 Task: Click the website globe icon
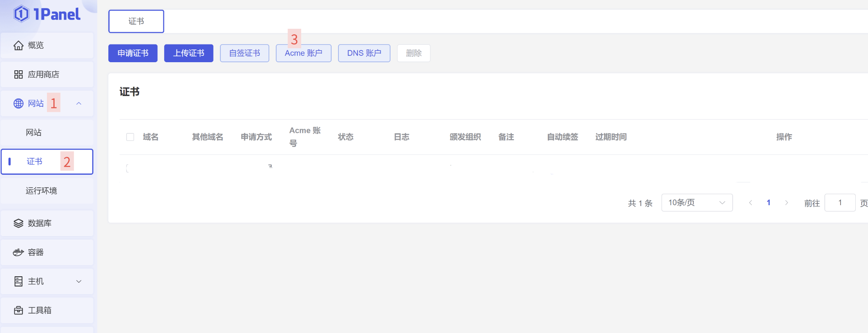(x=18, y=104)
